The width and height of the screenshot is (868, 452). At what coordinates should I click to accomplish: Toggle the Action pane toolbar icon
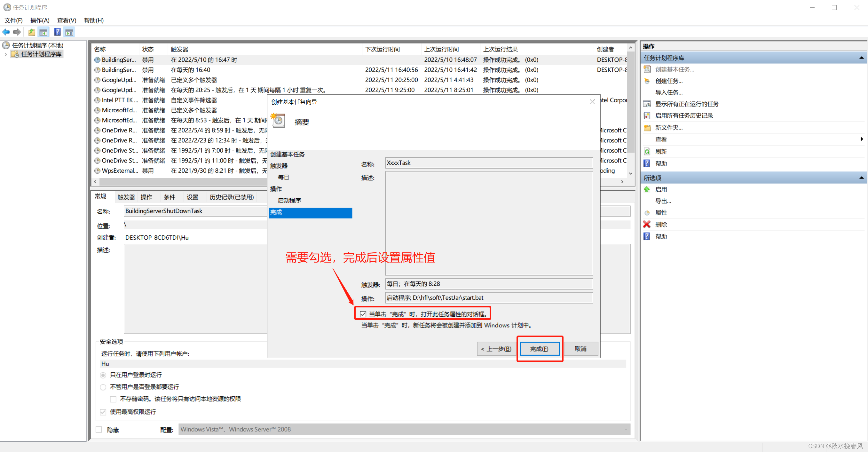click(x=69, y=32)
